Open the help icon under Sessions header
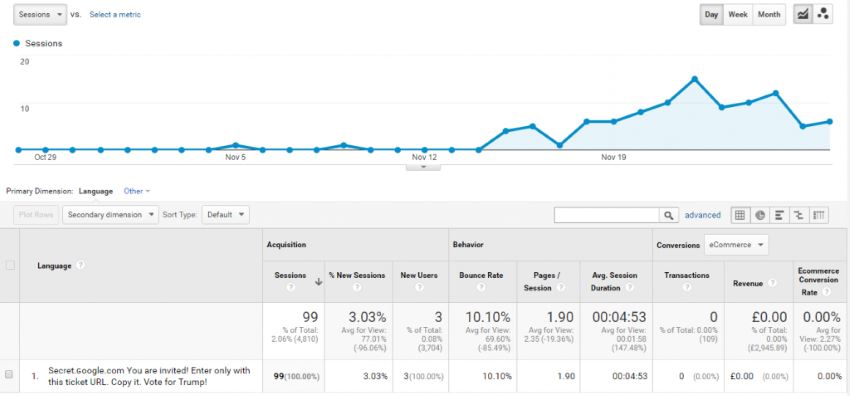The width and height of the screenshot is (850, 396). pyautogui.click(x=290, y=287)
